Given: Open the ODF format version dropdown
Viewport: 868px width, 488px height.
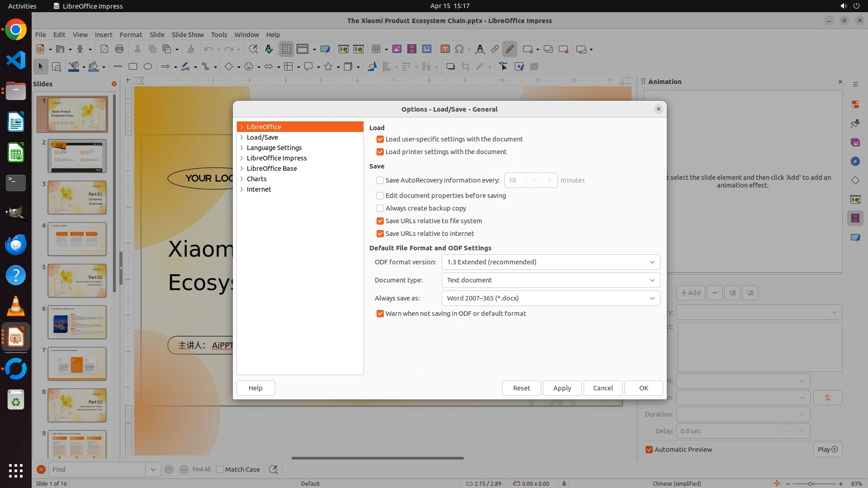Looking at the screenshot, I should [x=550, y=262].
